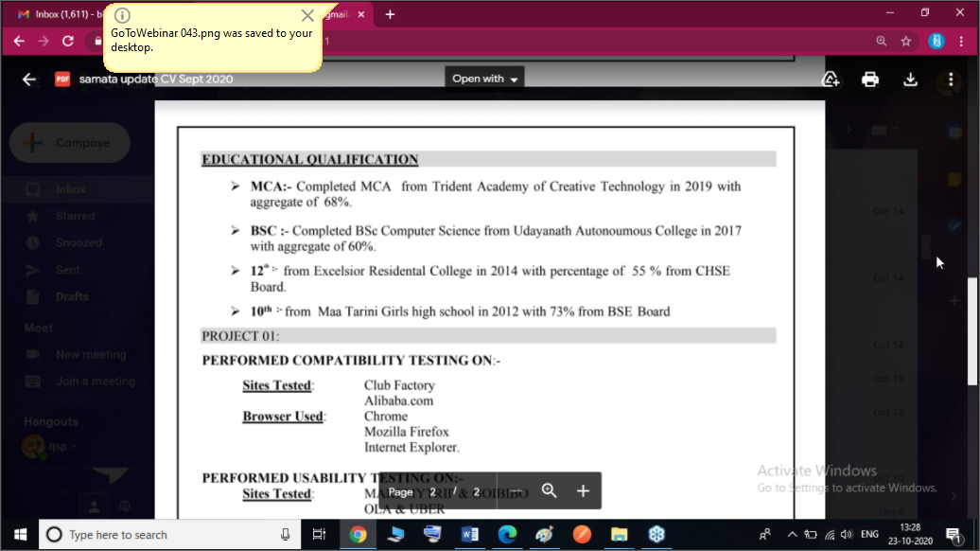Open Chrome's zoom indicator in address bar
Viewport: 980px width, 551px height.
882,42
